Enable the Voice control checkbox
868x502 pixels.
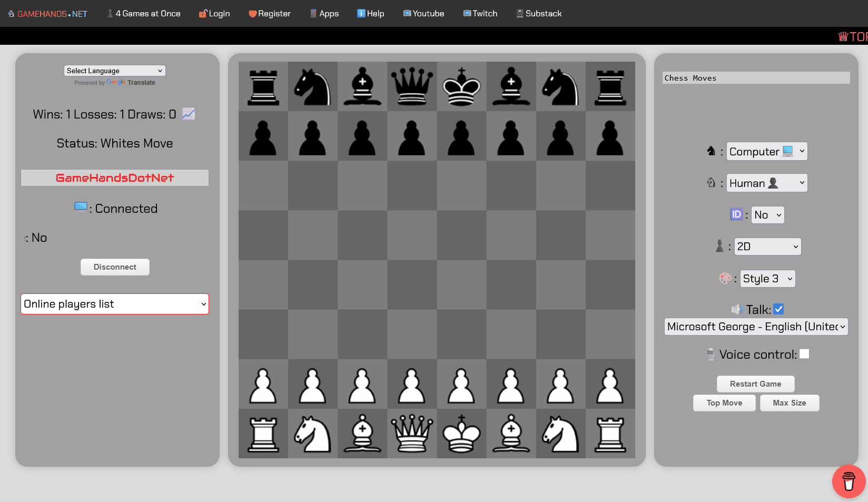click(x=804, y=354)
